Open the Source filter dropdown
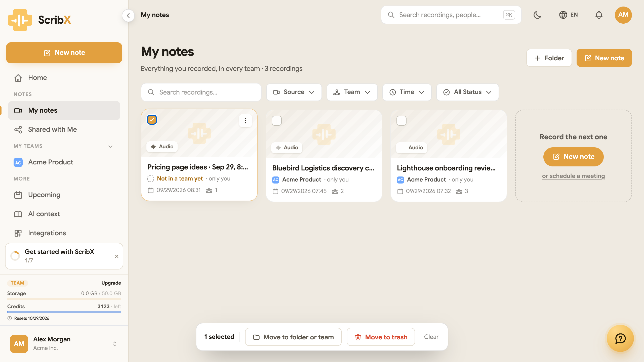The width and height of the screenshot is (644, 362). click(x=294, y=92)
